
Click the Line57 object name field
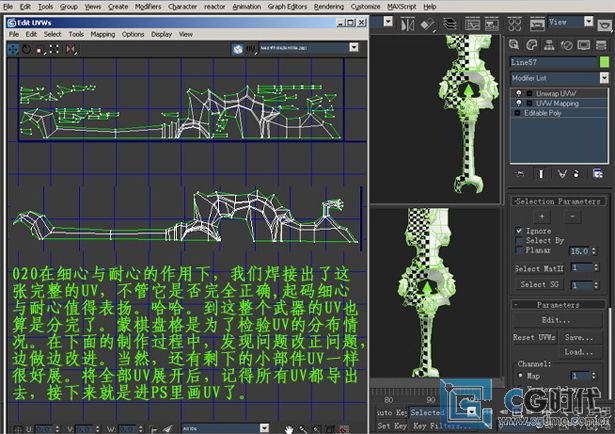coord(553,62)
